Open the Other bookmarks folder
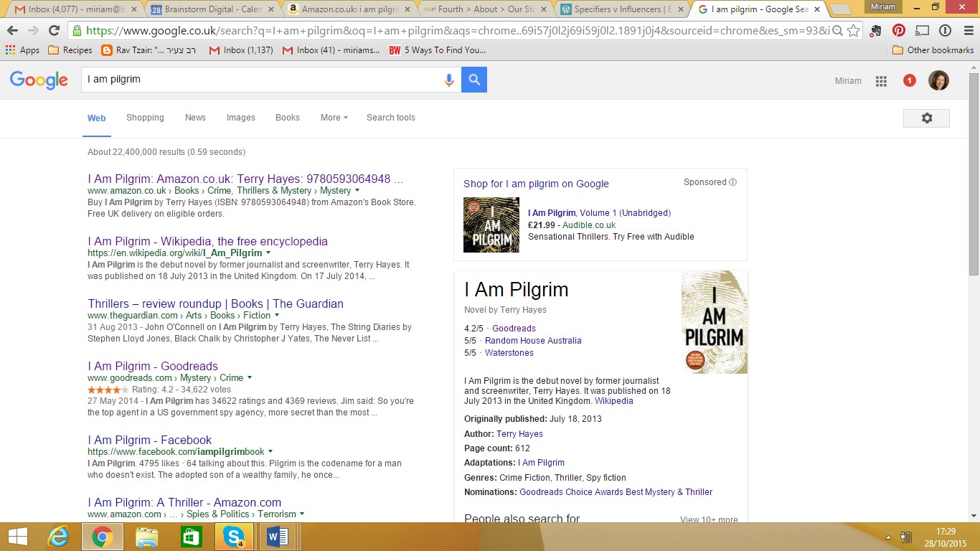The width and height of the screenshot is (980, 551). point(933,50)
